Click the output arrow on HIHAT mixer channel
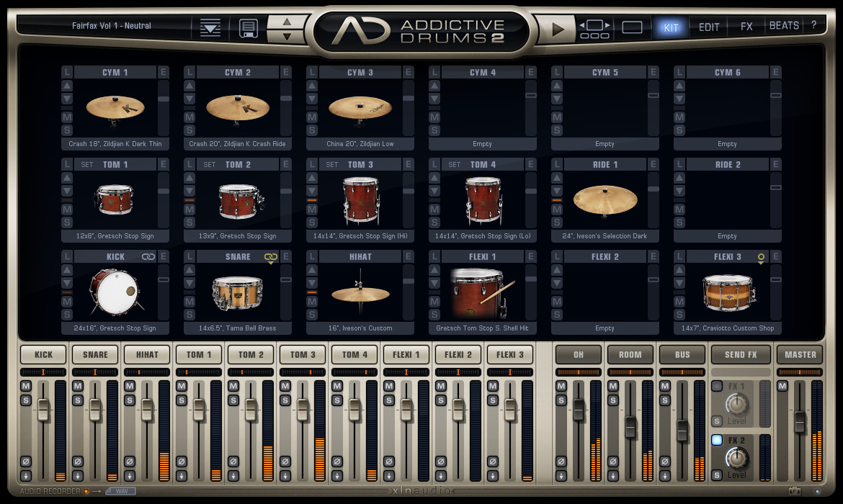This screenshot has width=843, height=504. [x=130, y=475]
